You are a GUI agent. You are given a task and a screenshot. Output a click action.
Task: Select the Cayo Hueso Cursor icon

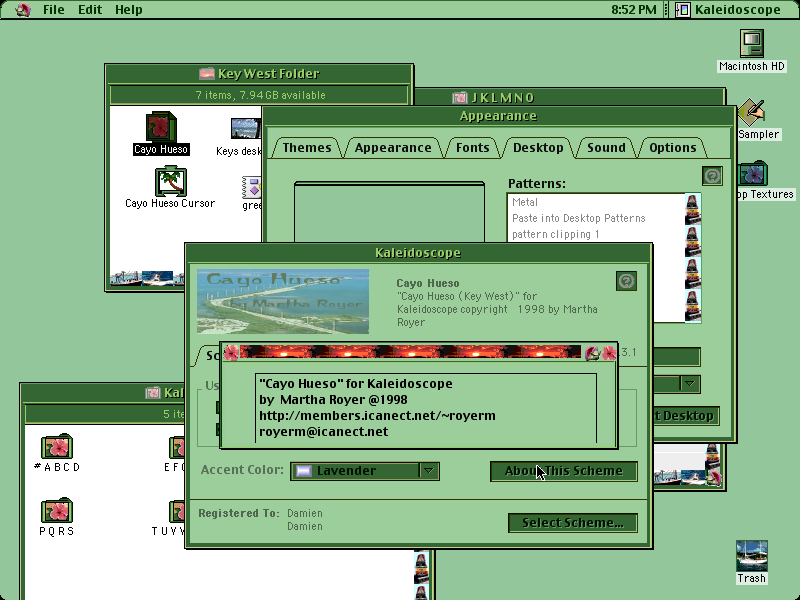(x=170, y=181)
